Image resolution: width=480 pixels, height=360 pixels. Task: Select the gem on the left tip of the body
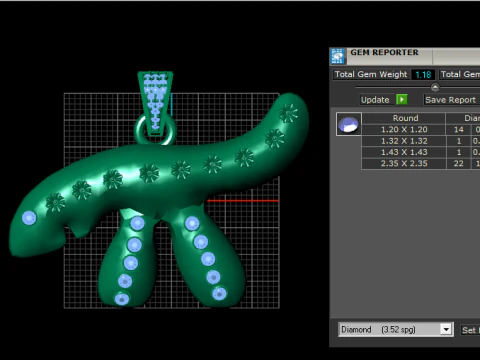(29, 218)
